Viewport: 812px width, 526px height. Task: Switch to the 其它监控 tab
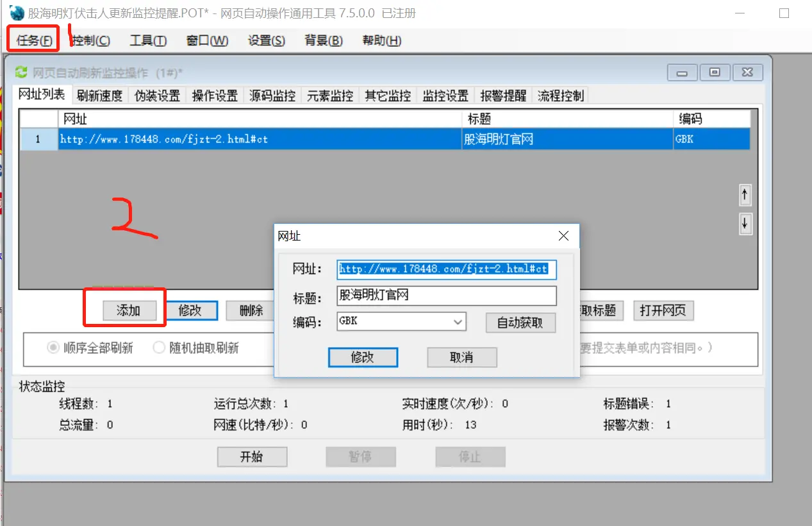coord(388,96)
